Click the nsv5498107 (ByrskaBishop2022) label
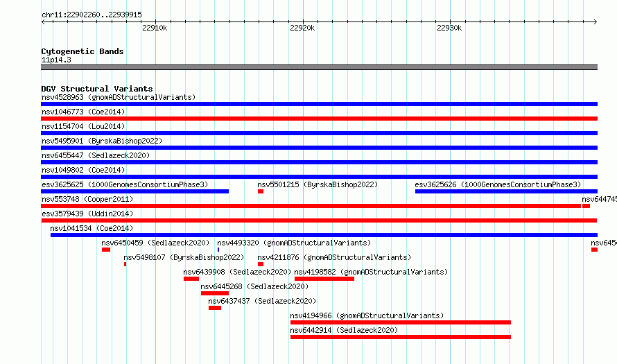617x364 pixels. click(184, 257)
